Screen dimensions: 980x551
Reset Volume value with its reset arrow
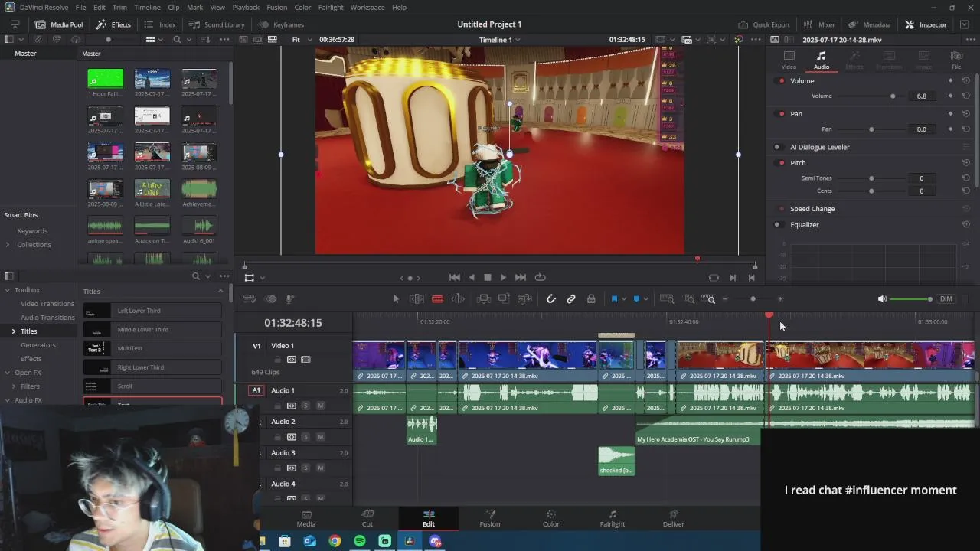point(966,96)
